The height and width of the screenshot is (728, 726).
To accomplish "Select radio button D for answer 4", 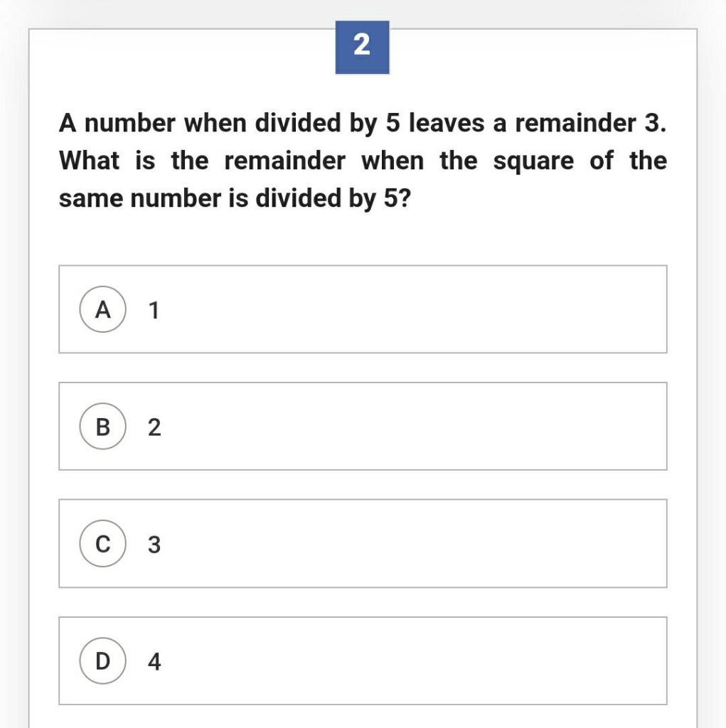I will point(102,660).
